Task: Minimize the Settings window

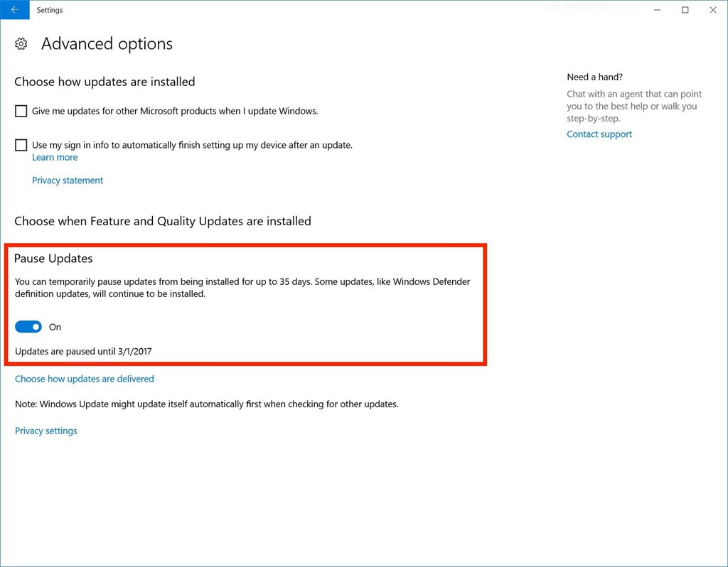Action: tap(657, 10)
